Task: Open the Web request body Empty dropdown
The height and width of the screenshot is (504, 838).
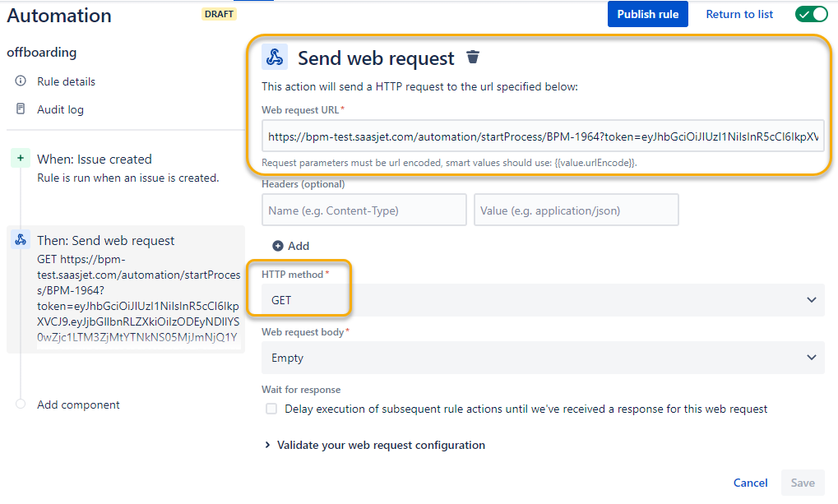Action: coord(543,358)
